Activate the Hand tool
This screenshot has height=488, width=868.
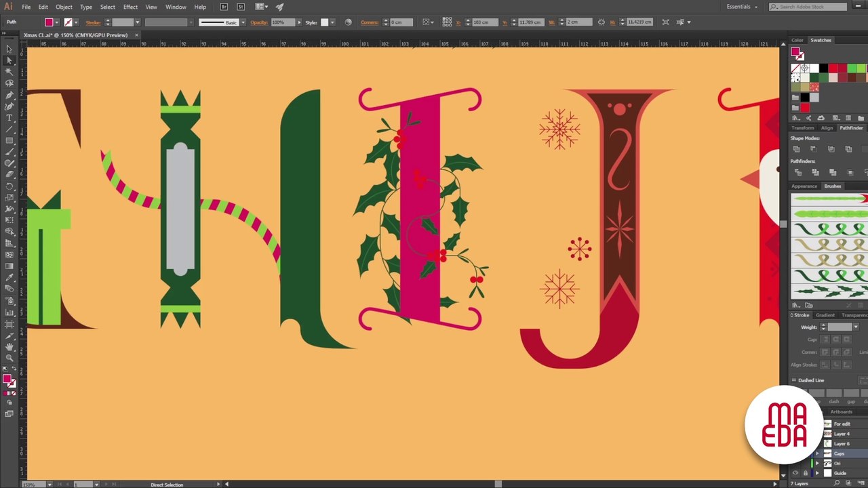[x=9, y=347]
